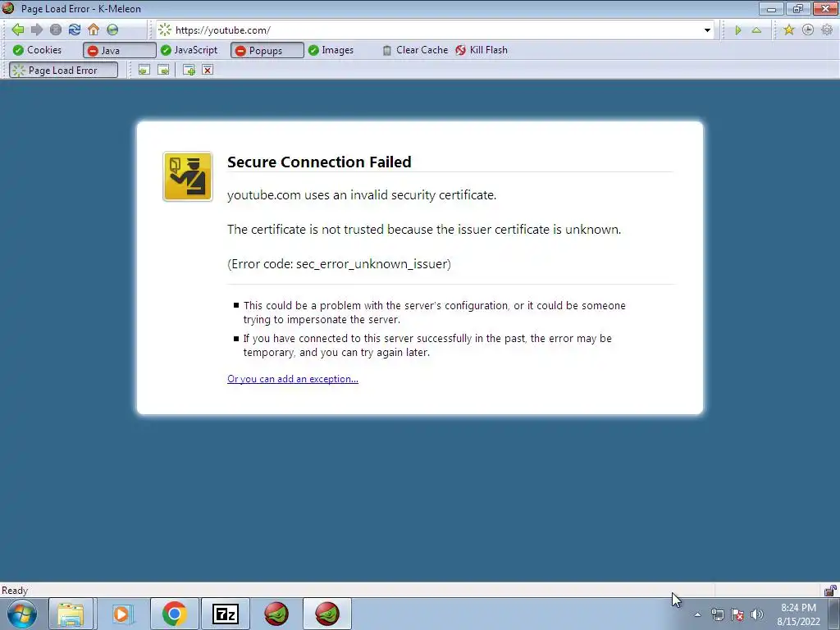Click the globe search icon
840x630 pixels.
(x=112, y=30)
